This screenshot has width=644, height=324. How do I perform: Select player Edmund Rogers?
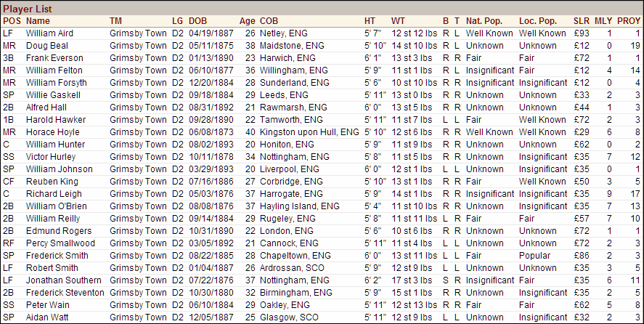[x=59, y=231]
